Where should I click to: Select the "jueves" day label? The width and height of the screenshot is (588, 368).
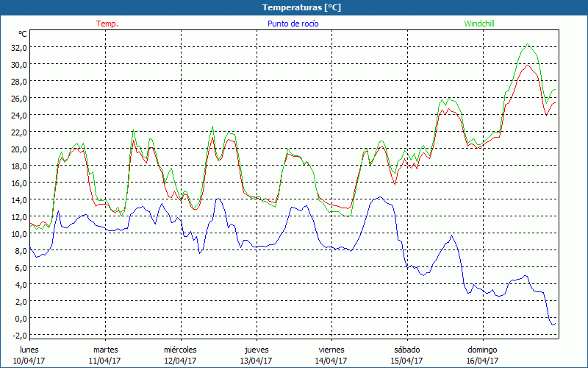pyautogui.click(x=256, y=350)
